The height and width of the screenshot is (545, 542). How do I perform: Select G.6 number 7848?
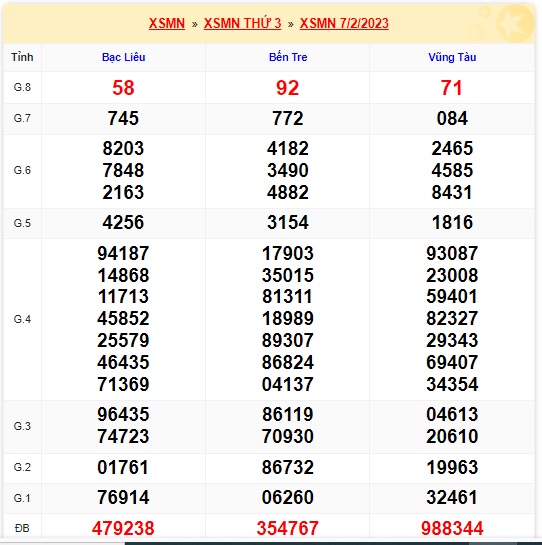[123, 170]
